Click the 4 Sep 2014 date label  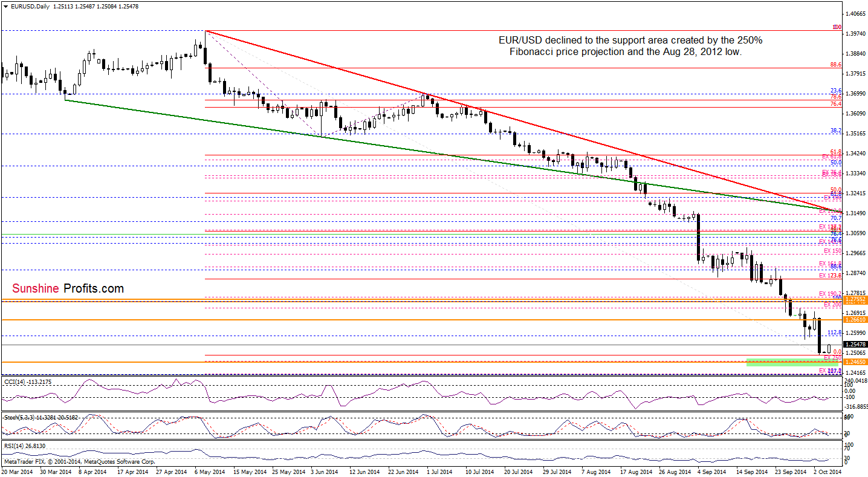tap(711, 471)
